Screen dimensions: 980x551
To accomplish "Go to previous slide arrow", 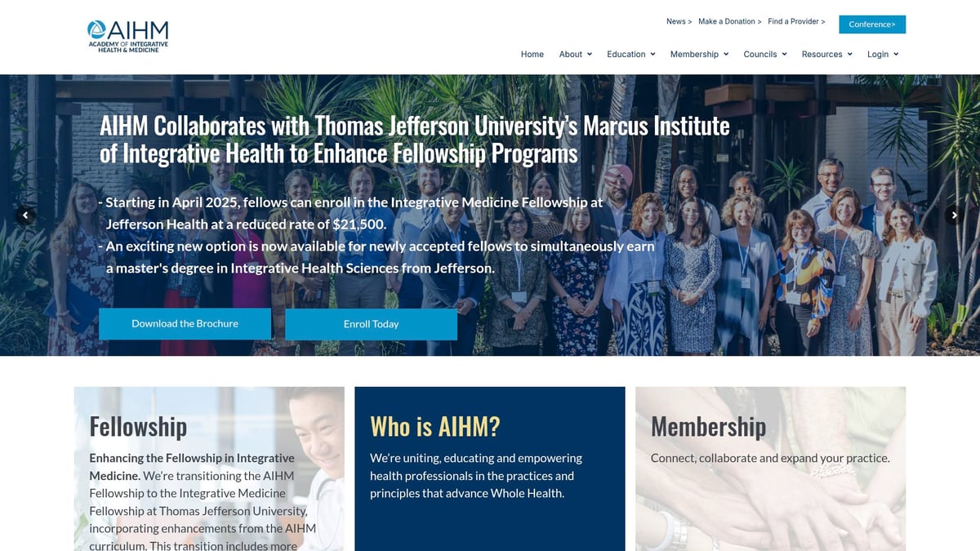I will coord(25,216).
